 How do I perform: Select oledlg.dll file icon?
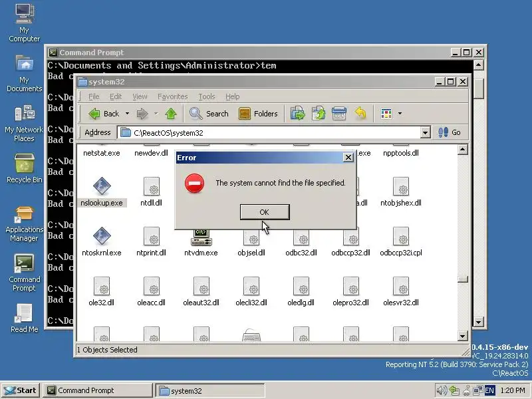[301, 286]
